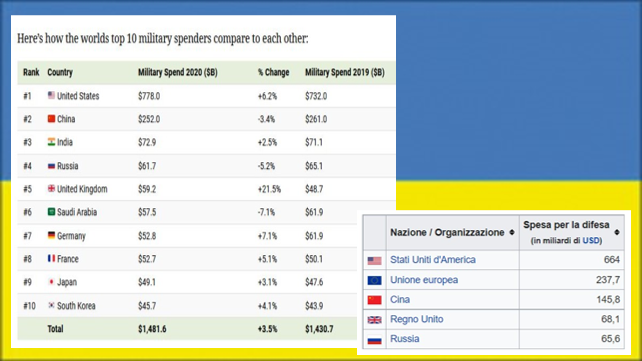Click the flag beside Regno Unito
Screen dimensions: 642x361
click(374, 320)
